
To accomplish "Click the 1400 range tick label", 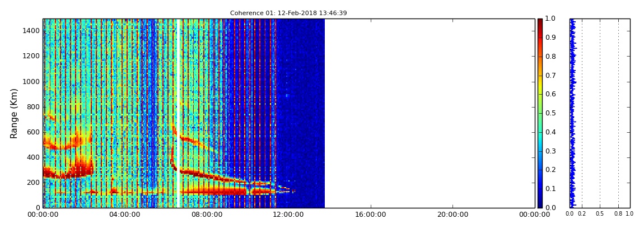I will 31,31.
